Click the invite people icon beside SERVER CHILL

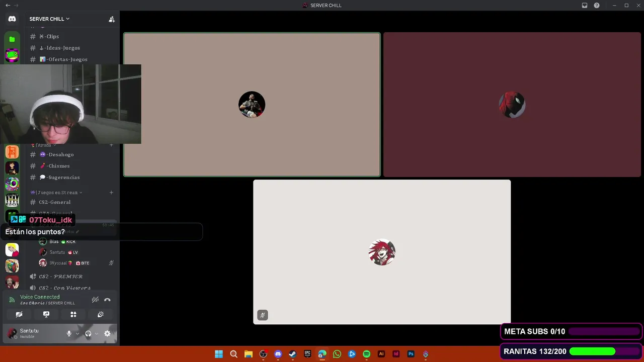point(112,19)
